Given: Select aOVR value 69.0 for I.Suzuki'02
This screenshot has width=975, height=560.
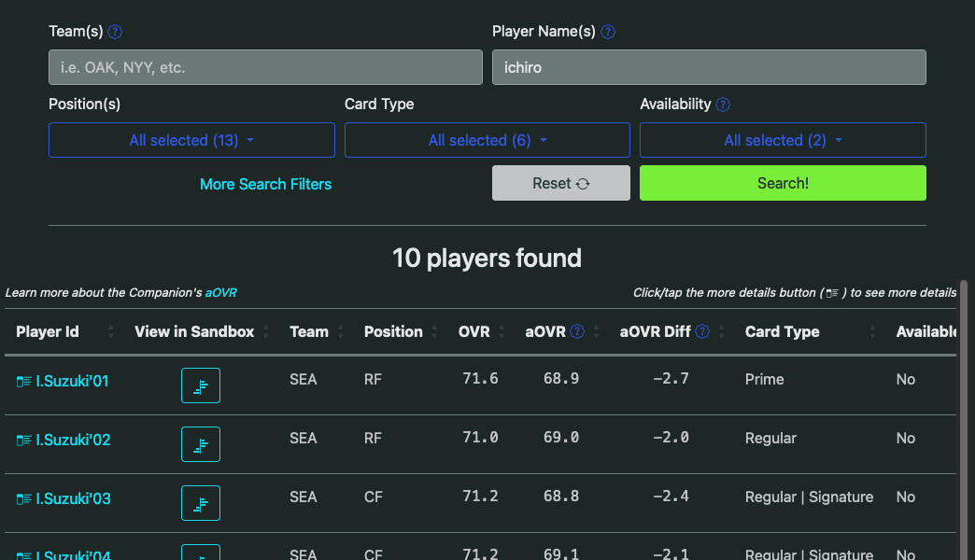Looking at the screenshot, I should pyautogui.click(x=561, y=438).
